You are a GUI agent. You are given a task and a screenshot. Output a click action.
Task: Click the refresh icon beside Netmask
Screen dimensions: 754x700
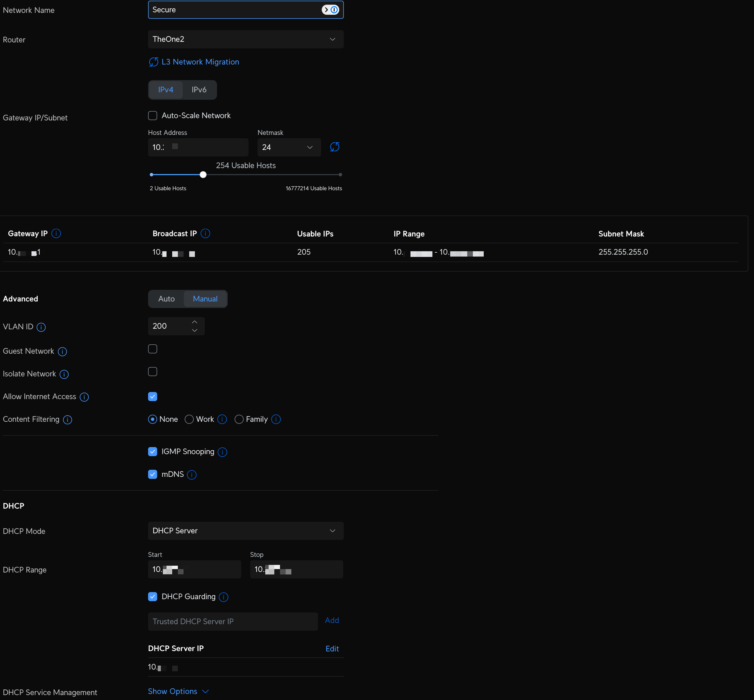click(334, 147)
